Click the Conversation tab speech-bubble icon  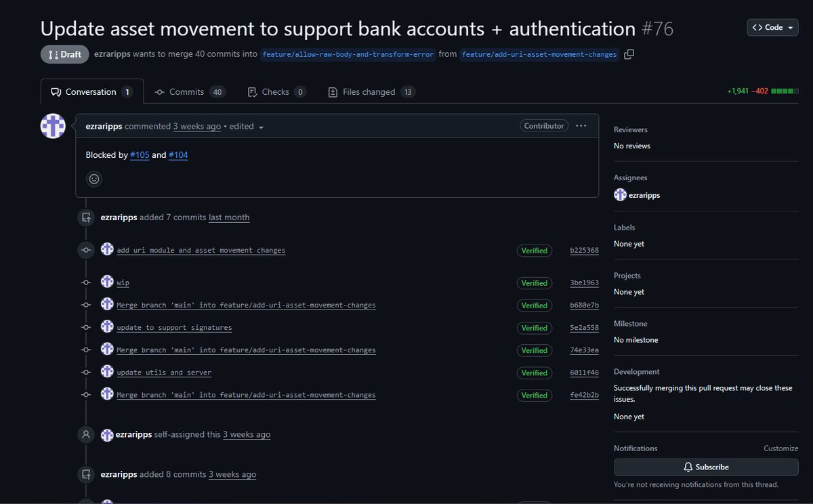pos(57,91)
